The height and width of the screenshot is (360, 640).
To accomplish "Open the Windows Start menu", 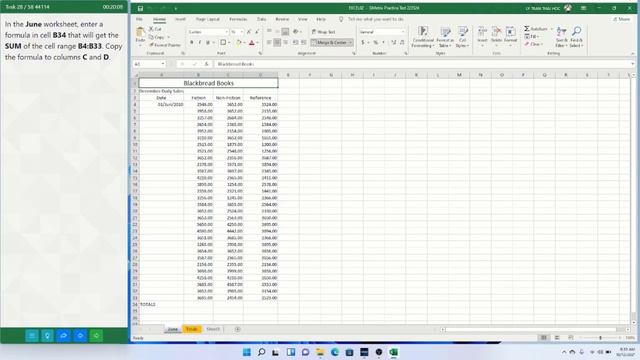I will 247,352.
